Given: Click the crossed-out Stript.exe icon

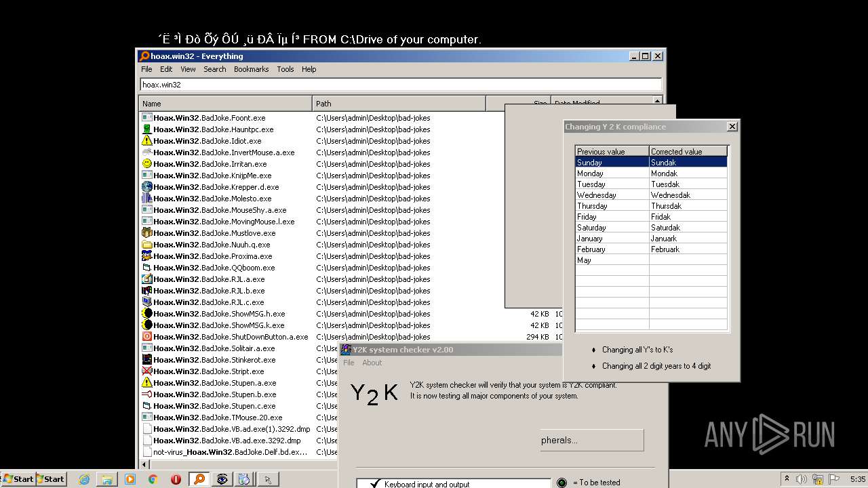Looking at the screenshot, I should coord(146,371).
